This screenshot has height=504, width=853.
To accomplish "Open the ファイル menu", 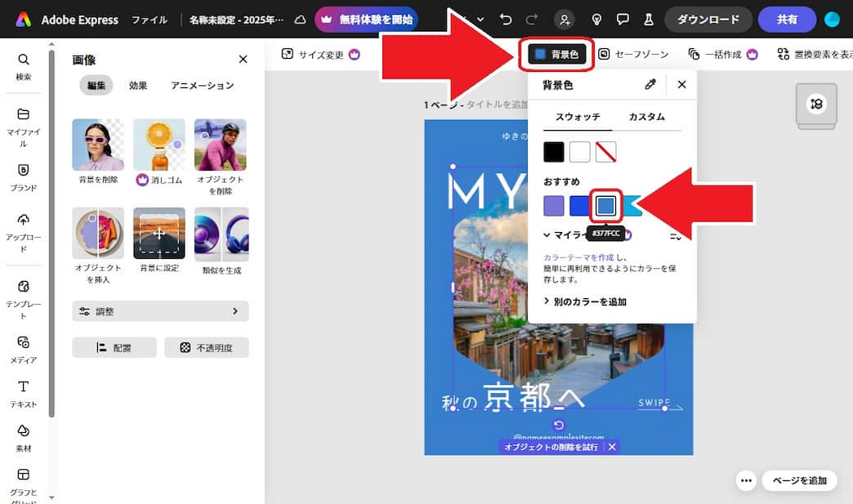I will click(150, 20).
